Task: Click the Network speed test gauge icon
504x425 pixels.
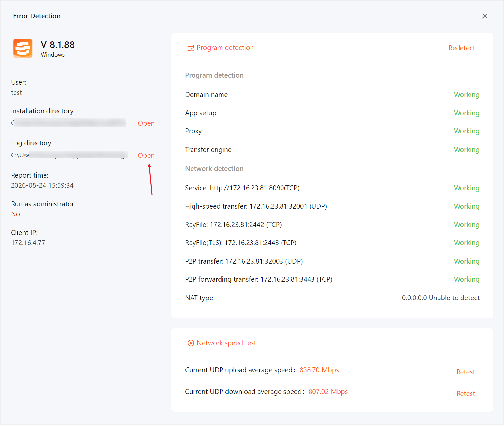Action: [x=191, y=343]
